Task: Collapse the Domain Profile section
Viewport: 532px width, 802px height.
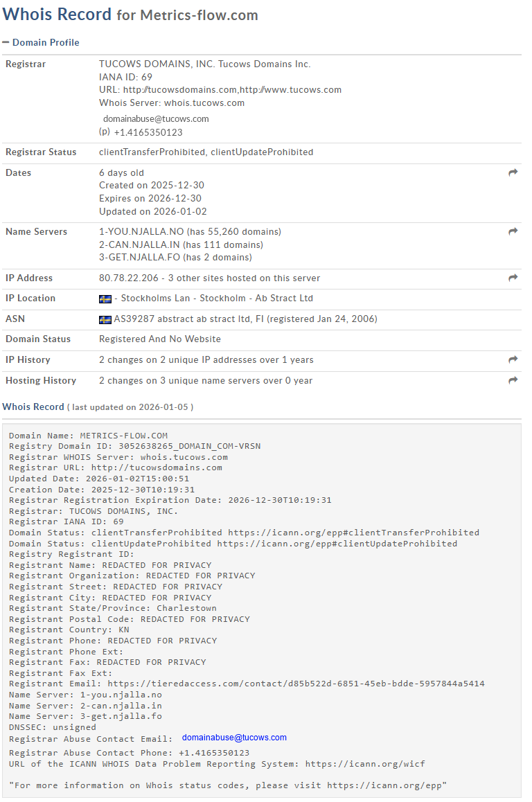Action: coord(41,42)
